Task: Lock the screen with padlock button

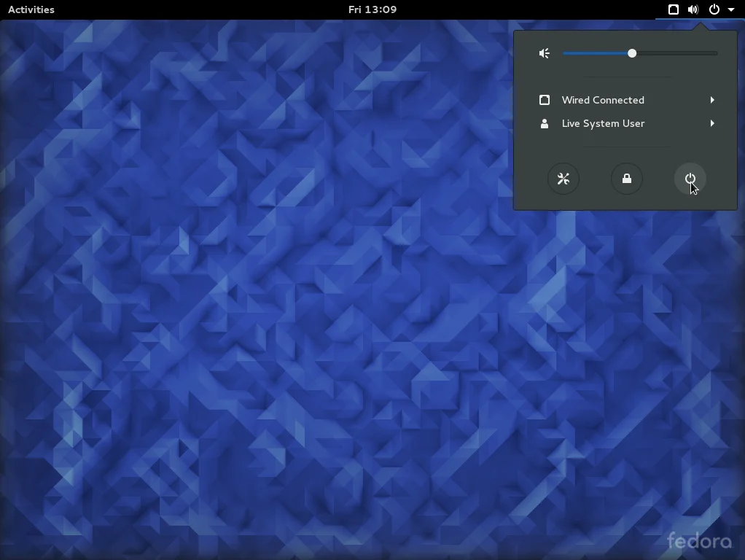Action: (x=627, y=179)
